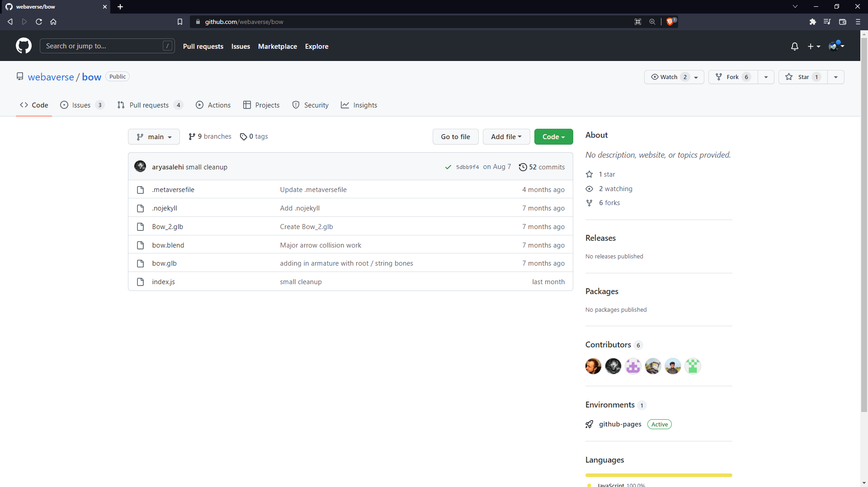Click Explore in top navigation
The height and width of the screenshot is (487, 868).
[316, 47]
